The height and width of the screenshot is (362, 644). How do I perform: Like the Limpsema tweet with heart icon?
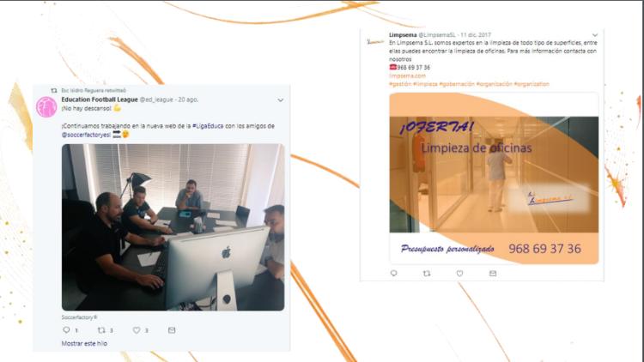click(x=459, y=274)
